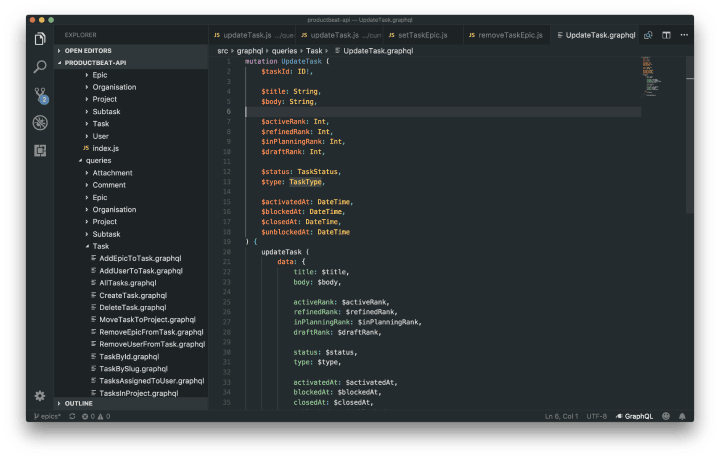Collapse the expanded Task folder under queries

pos(131,246)
